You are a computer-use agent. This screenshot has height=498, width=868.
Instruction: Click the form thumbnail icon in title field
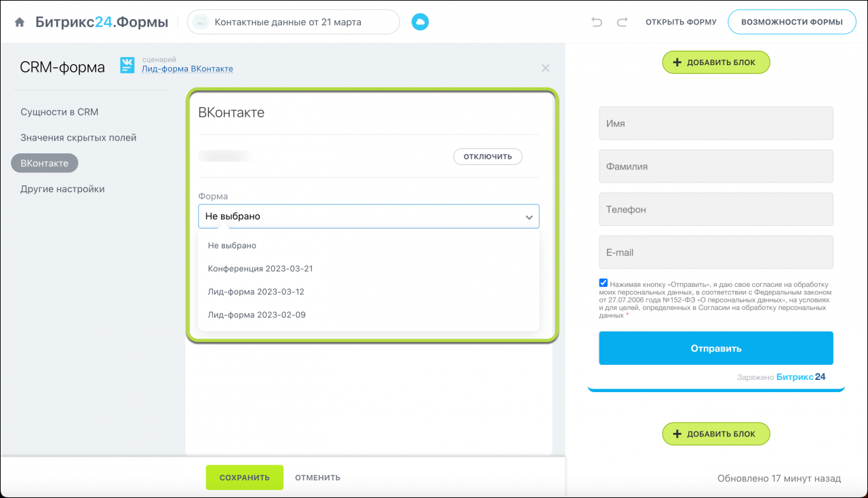point(201,22)
